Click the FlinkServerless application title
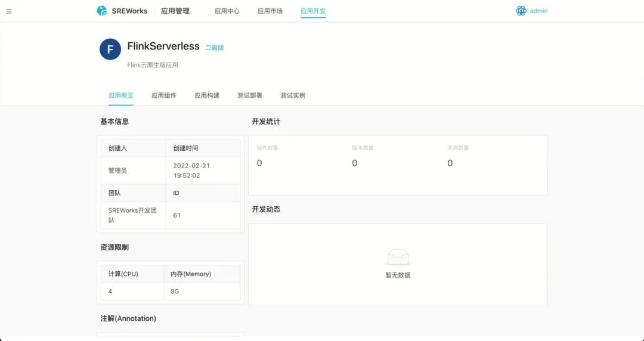Image resolution: width=644 pixels, height=341 pixels. coord(163,46)
